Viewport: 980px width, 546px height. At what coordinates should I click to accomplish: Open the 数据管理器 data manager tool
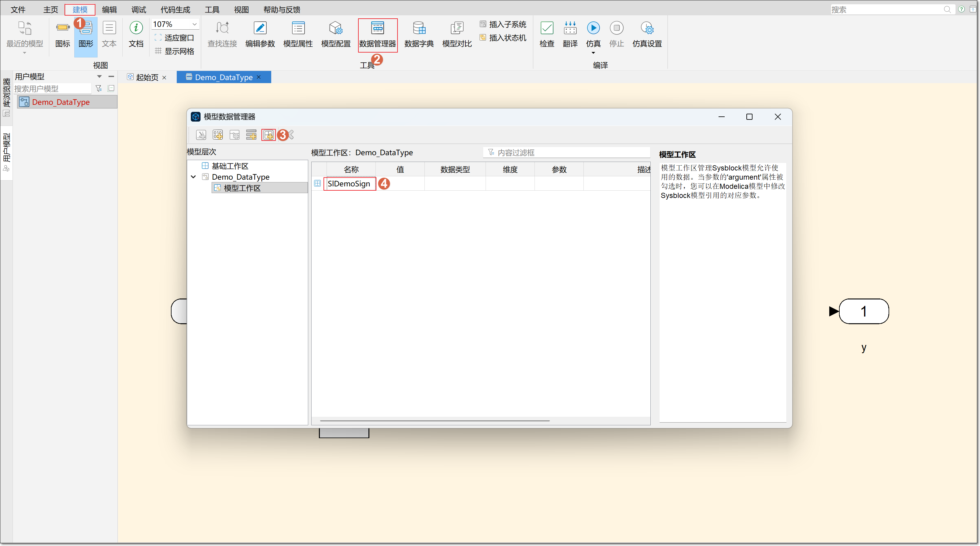[377, 35]
